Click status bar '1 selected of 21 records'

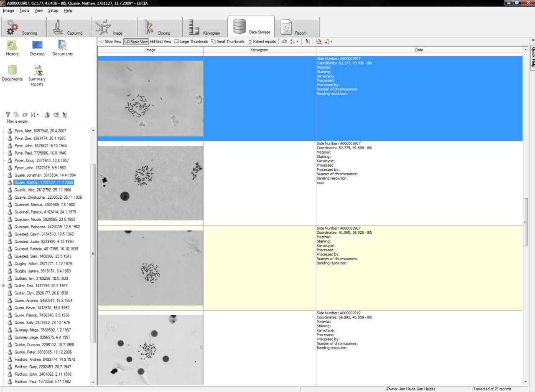coord(492,389)
